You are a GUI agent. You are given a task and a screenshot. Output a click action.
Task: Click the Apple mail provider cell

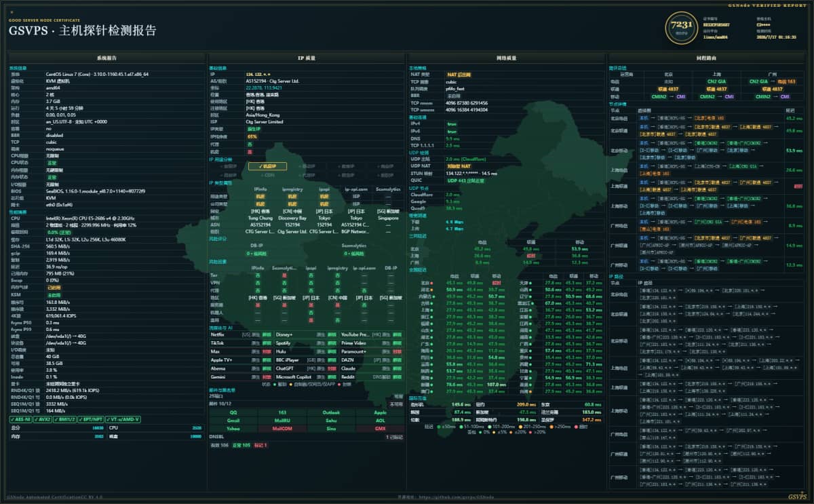pyautogui.click(x=380, y=412)
